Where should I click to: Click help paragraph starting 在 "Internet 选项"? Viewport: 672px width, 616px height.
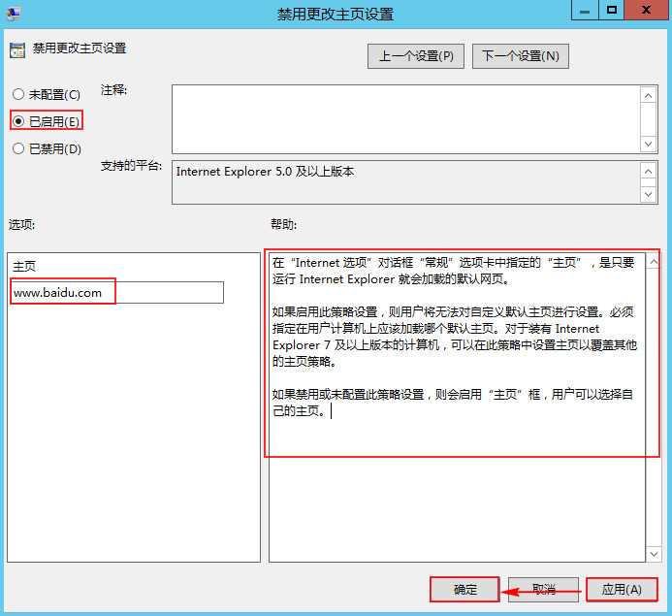point(453,271)
